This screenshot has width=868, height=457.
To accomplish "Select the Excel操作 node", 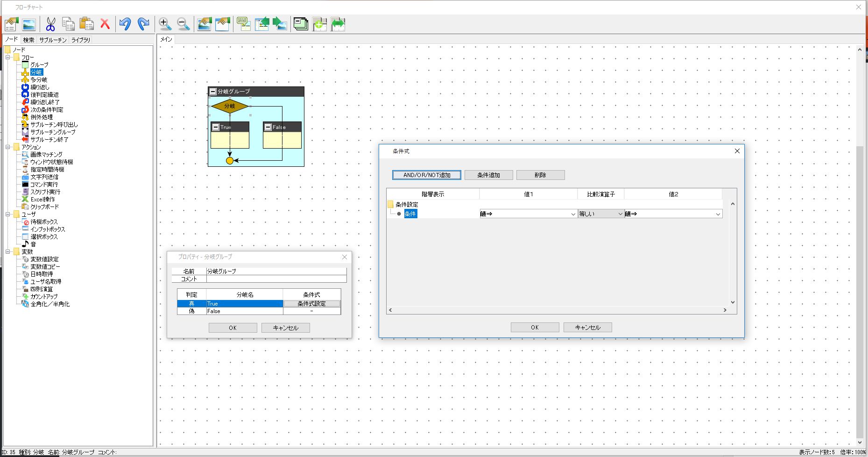I will point(42,200).
